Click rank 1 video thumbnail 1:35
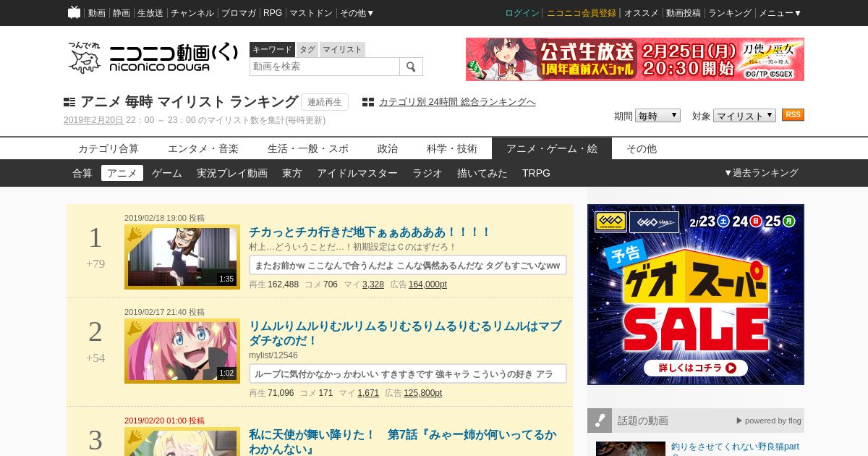Viewport: 868px width, 456px height. [182, 257]
